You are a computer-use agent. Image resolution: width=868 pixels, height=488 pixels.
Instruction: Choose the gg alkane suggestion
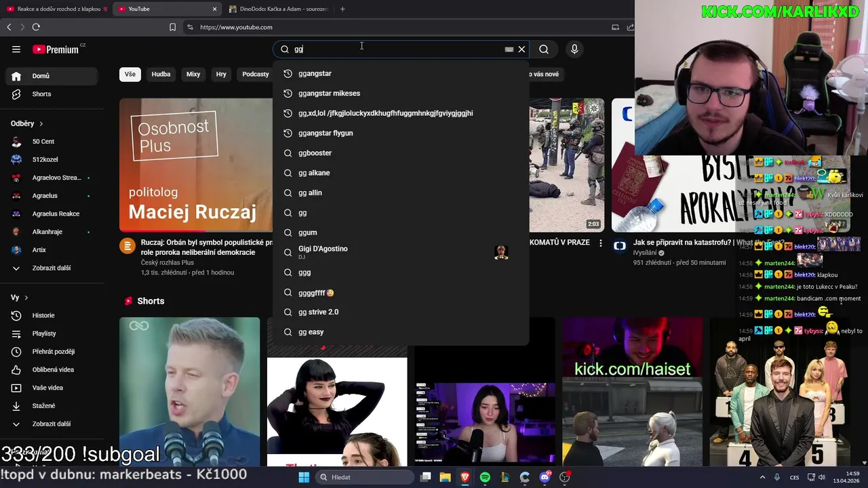coord(401,173)
